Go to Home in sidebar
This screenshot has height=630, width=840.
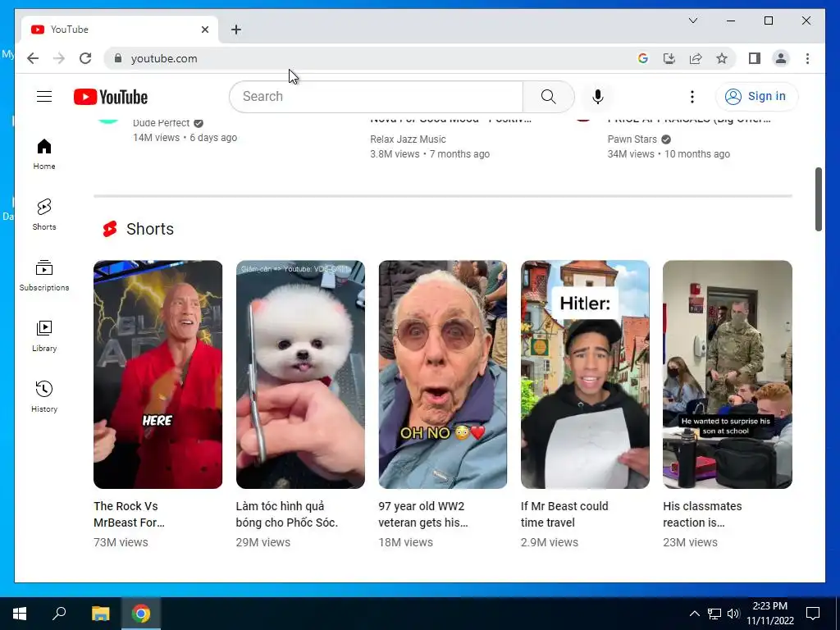[44, 153]
